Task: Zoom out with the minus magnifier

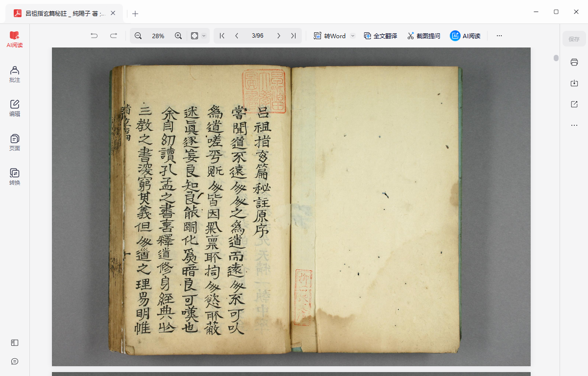Action: pyautogui.click(x=138, y=36)
